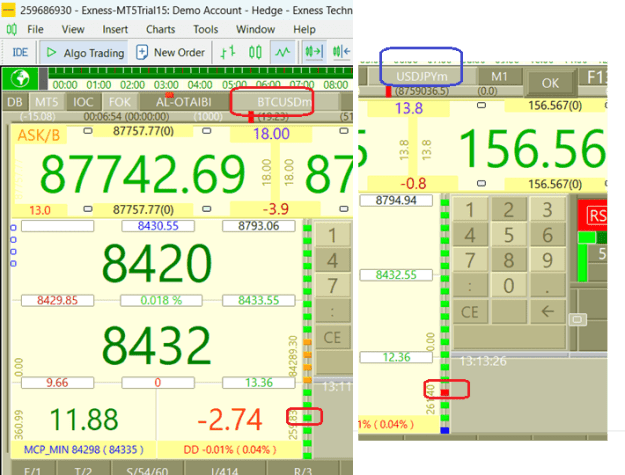
Task: Click digit 8 on the keypad
Action: pos(508,260)
